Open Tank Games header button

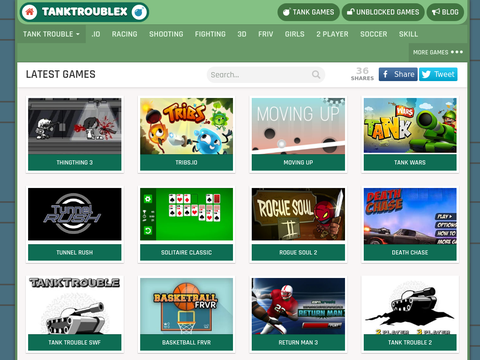[x=308, y=12]
